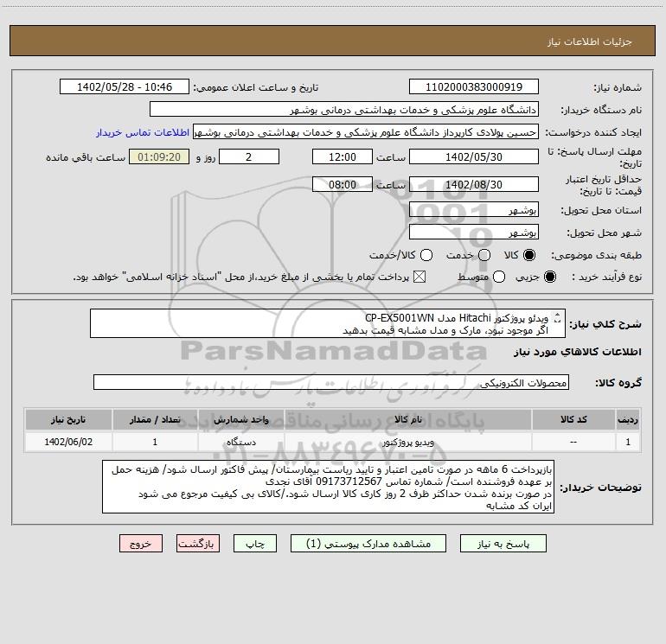The width and height of the screenshot is (666, 644).
Task: Click the buyer notes text area
Action: [x=328, y=487]
